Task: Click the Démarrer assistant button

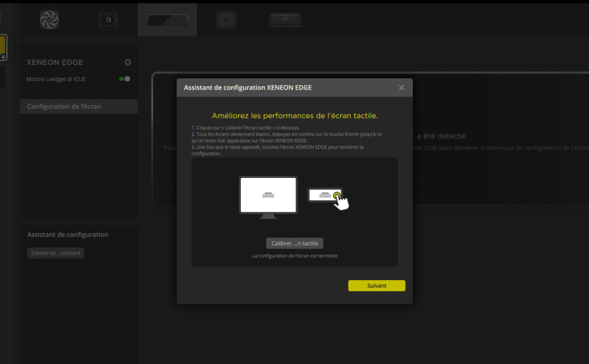Action: click(56, 253)
